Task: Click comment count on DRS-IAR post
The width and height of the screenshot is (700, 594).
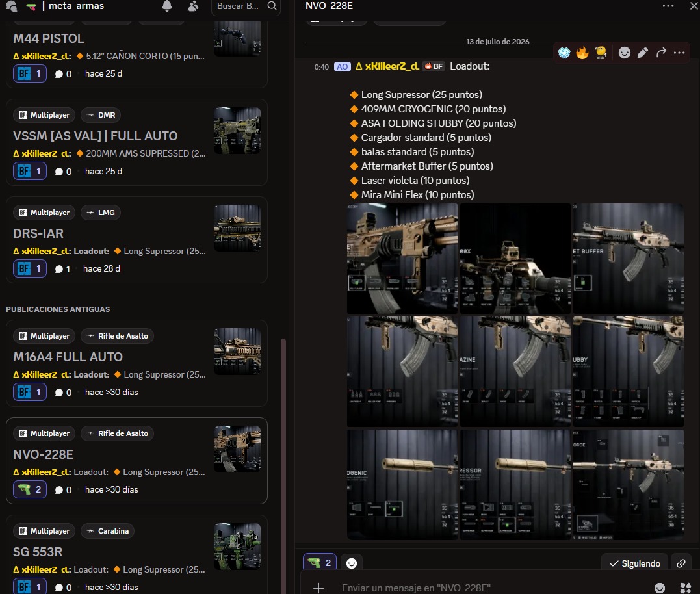Action: pyautogui.click(x=62, y=268)
